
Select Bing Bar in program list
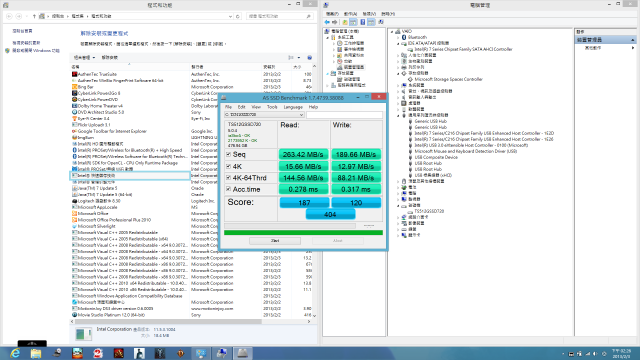85,87
